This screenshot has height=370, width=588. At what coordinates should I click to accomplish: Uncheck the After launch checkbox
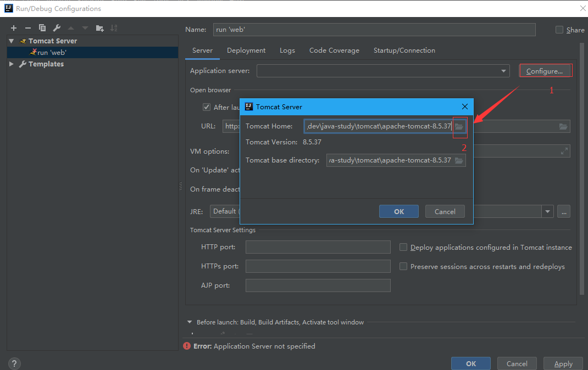click(207, 107)
